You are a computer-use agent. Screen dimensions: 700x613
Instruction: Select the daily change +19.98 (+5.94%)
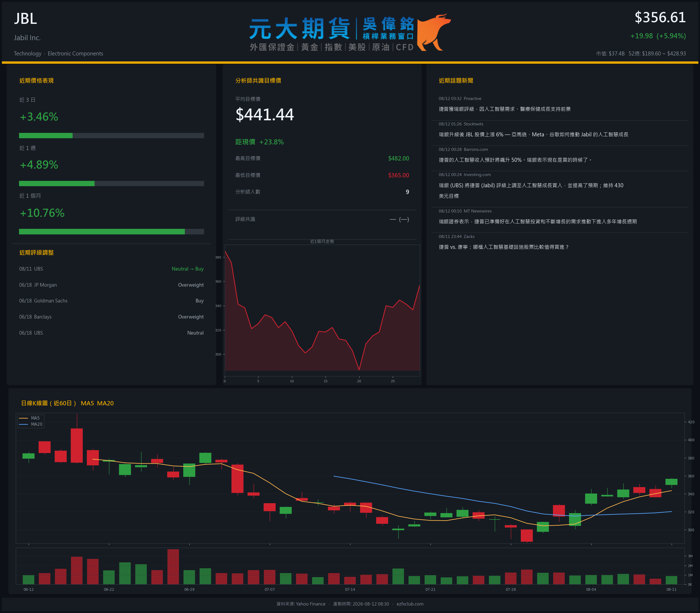coord(658,36)
